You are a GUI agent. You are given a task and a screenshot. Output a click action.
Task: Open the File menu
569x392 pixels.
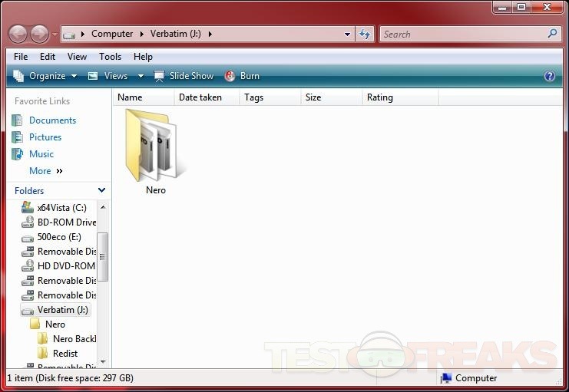click(x=21, y=57)
